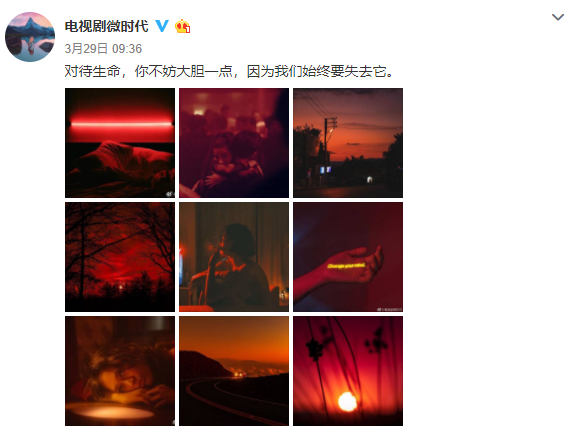Click the watermark on the hand photo

point(390,309)
